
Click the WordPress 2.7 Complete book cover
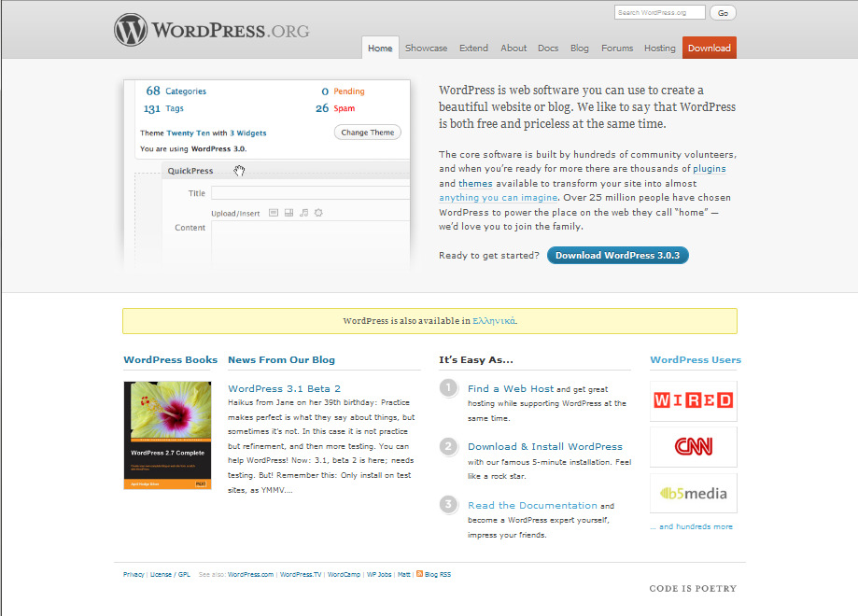(167, 435)
